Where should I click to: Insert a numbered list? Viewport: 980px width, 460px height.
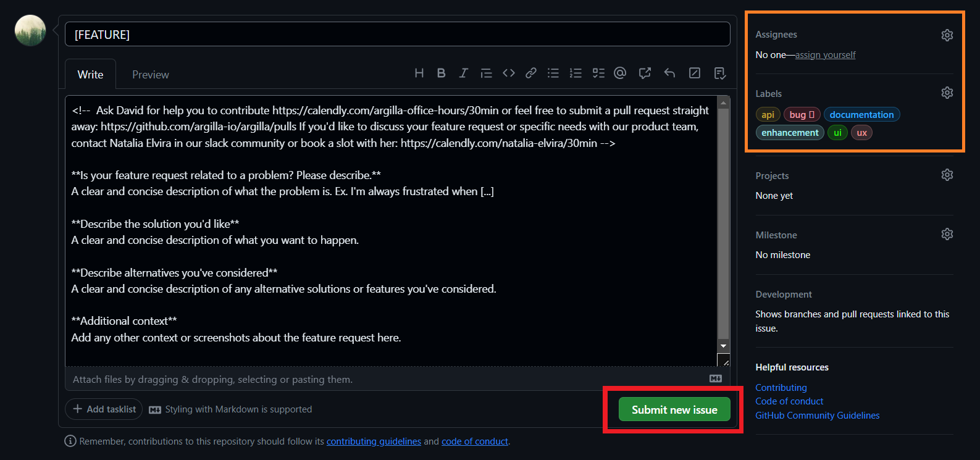pyautogui.click(x=576, y=73)
